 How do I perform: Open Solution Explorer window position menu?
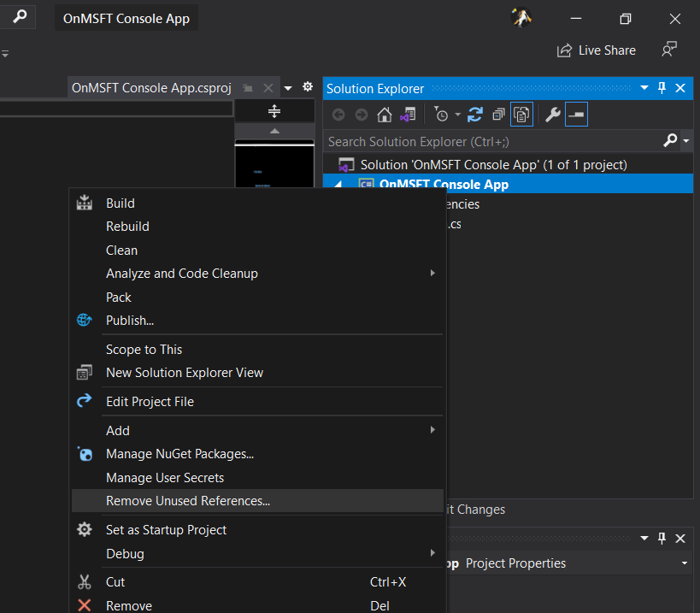pyautogui.click(x=644, y=87)
